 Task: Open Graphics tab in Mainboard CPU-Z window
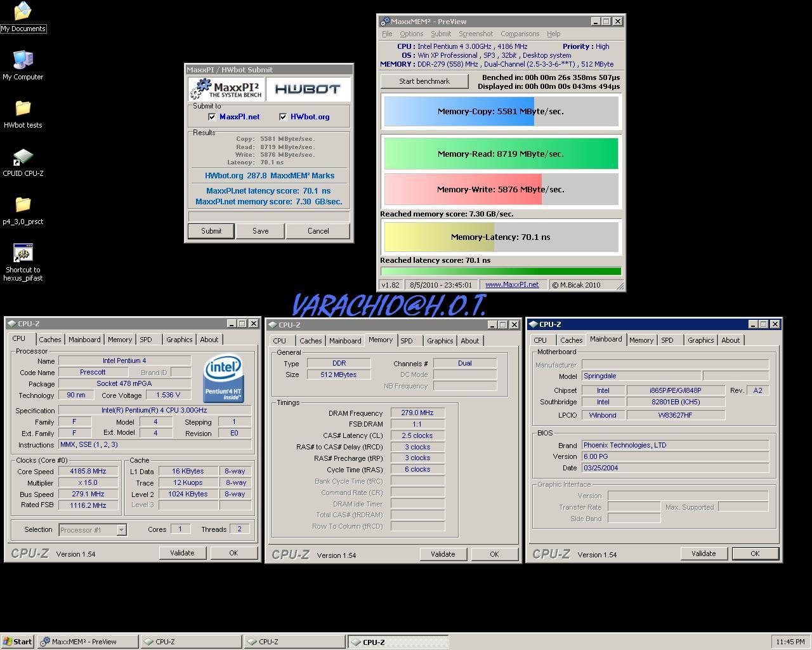point(701,340)
